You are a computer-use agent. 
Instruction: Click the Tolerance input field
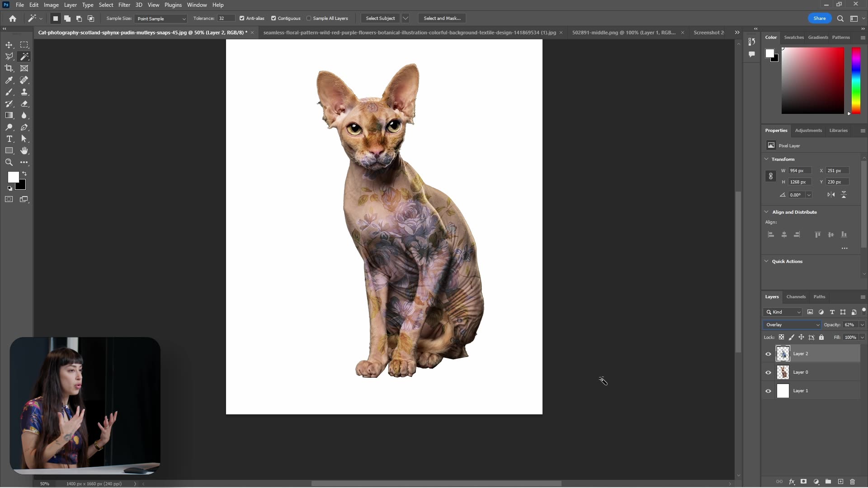226,19
